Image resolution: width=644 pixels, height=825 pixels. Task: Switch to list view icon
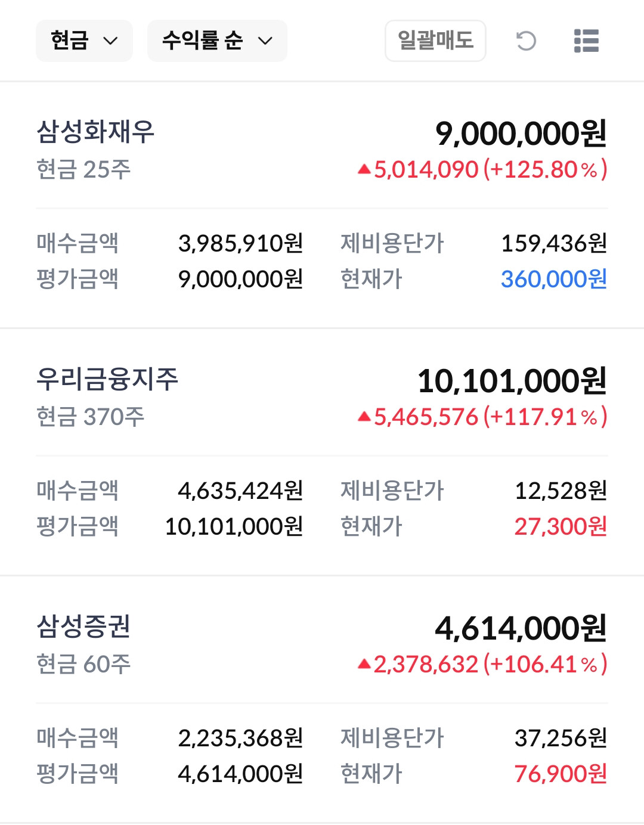[586, 41]
